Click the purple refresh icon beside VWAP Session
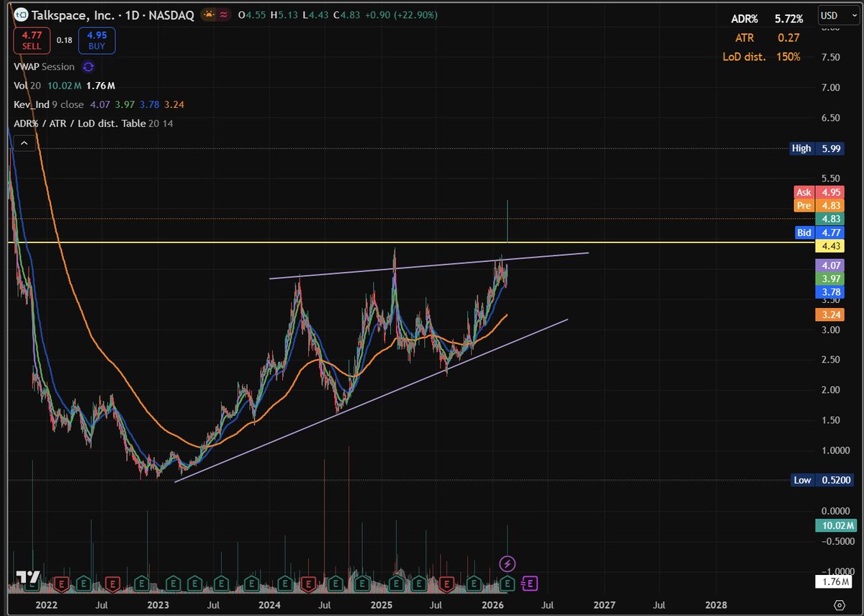864x616 pixels. [88, 67]
